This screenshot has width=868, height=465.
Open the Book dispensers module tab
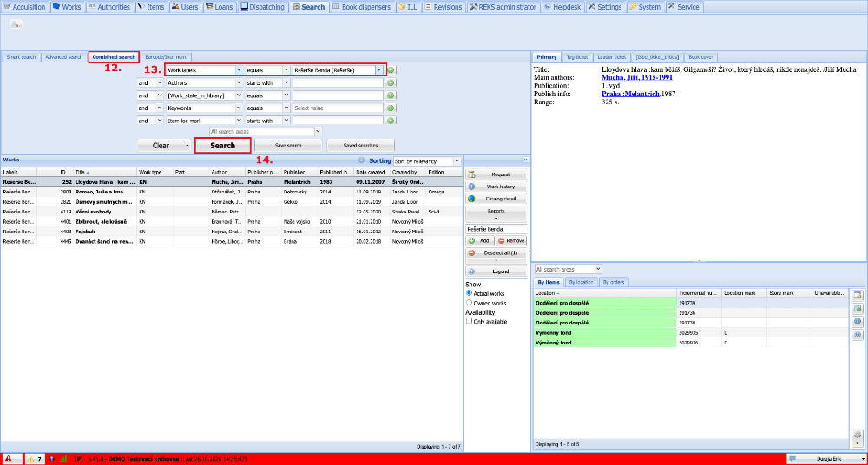click(x=363, y=7)
